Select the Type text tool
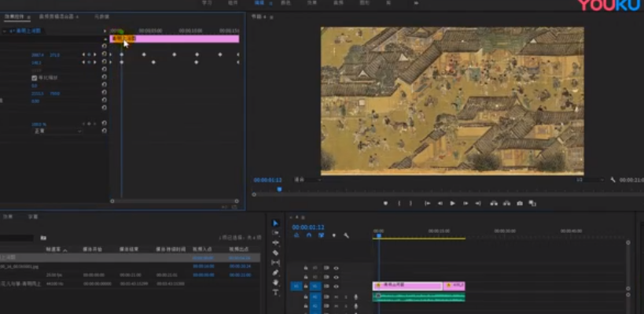Image resolution: width=644 pixels, height=314 pixels. (275, 292)
